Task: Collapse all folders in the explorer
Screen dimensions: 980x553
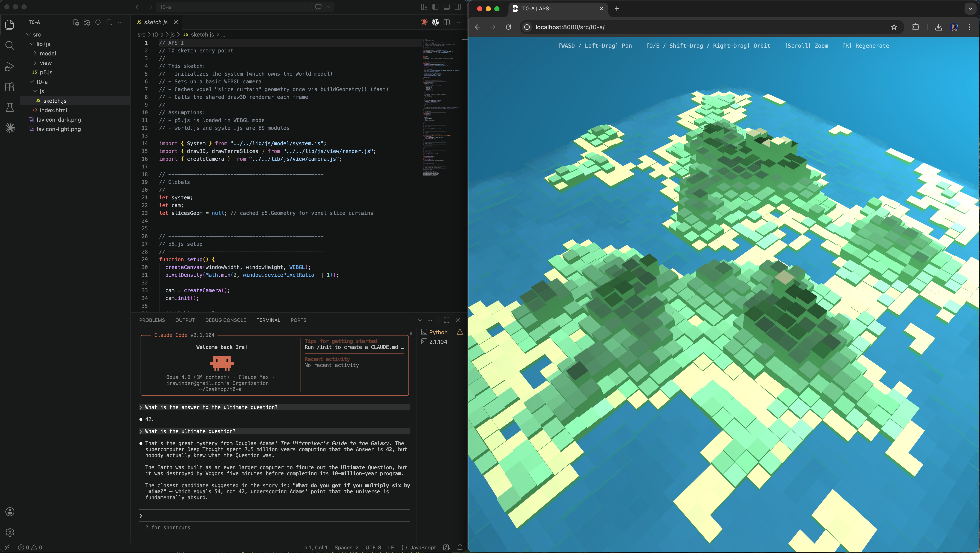Action: (109, 22)
